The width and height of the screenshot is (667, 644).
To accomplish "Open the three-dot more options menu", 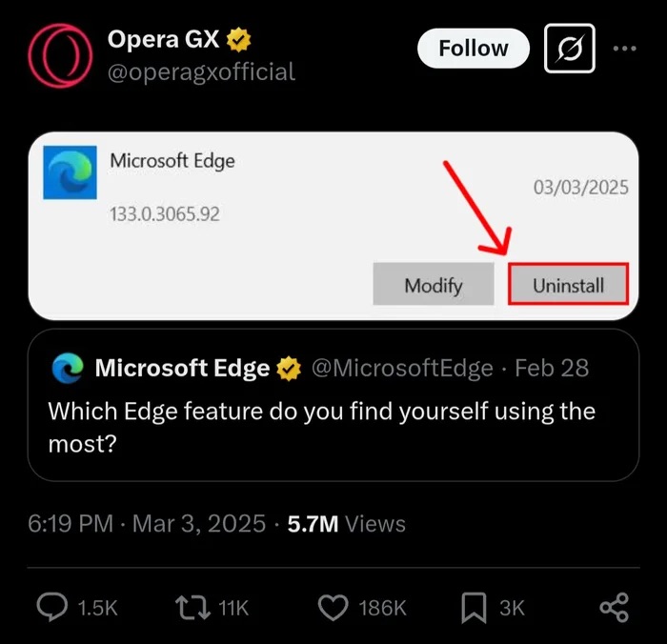I will (624, 48).
